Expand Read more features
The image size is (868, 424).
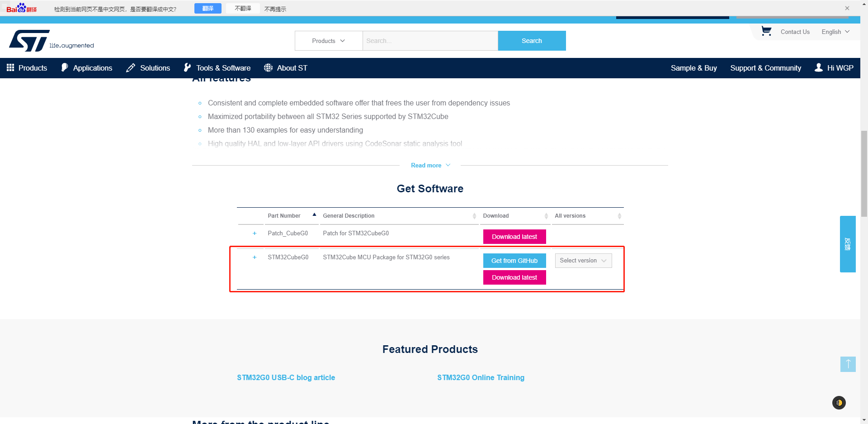point(430,165)
